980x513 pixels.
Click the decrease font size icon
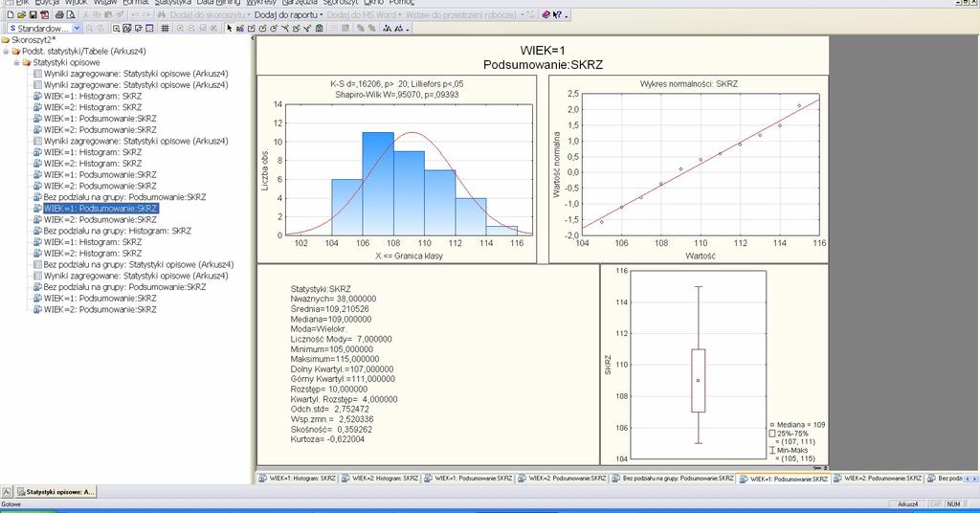click(399, 28)
